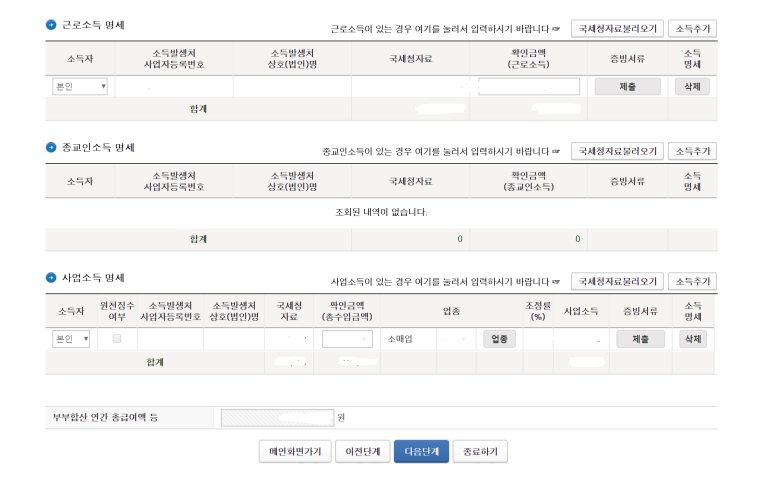
Task: Load 국세청자료불러오기 for 사업소득
Action: (617, 281)
